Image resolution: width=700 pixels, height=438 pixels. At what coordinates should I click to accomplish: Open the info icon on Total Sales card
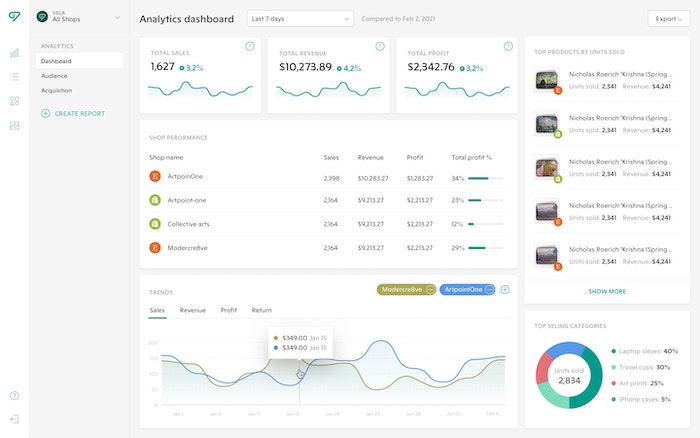point(250,46)
